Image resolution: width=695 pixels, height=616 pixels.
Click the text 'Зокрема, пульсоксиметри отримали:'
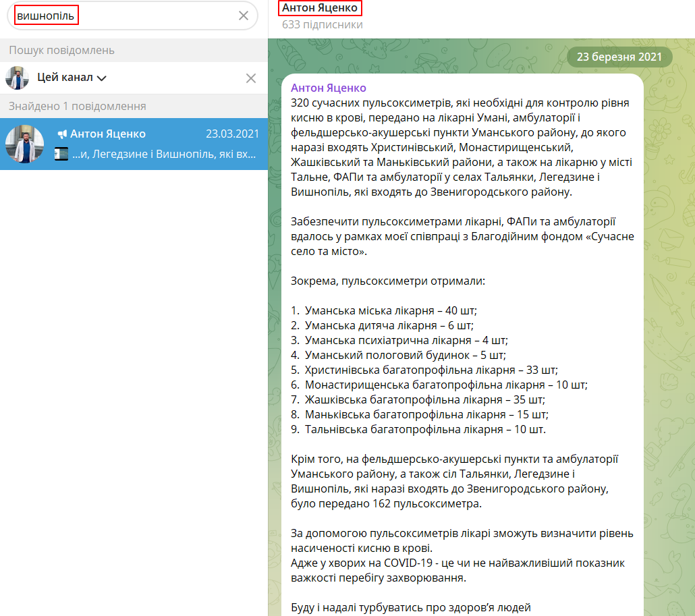point(388,281)
